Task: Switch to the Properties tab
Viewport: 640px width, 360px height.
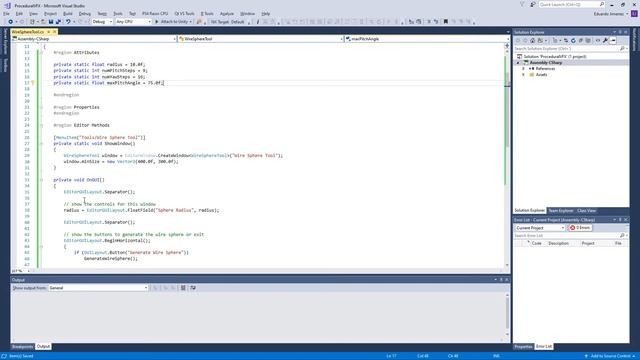Action: tap(523, 347)
